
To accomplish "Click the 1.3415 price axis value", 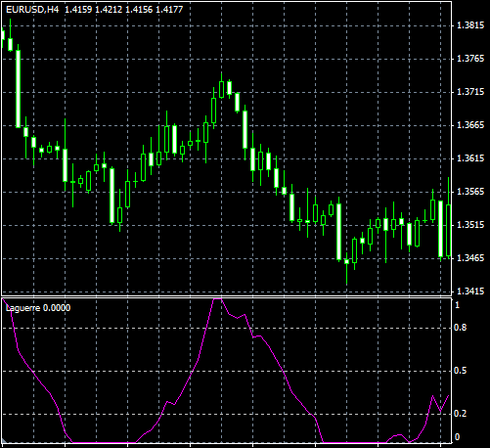I will coord(470,291).
